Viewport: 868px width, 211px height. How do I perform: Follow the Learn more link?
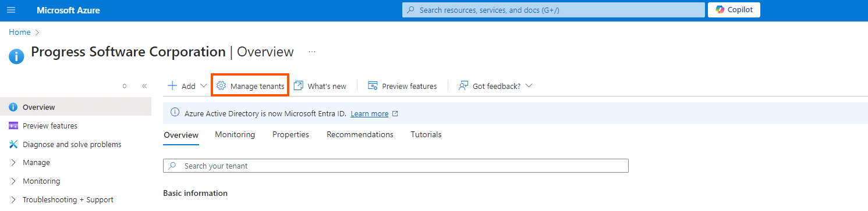(370, 114)
